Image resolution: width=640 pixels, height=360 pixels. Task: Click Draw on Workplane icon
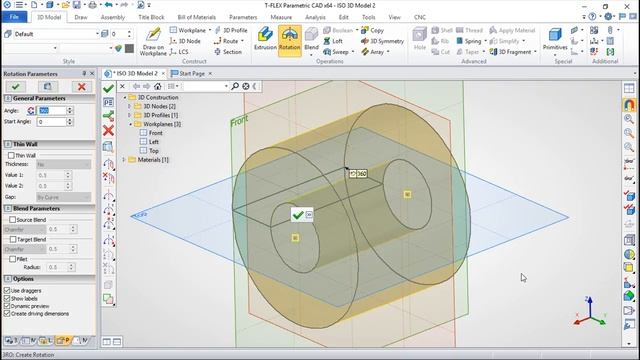[x=153, y=41]
